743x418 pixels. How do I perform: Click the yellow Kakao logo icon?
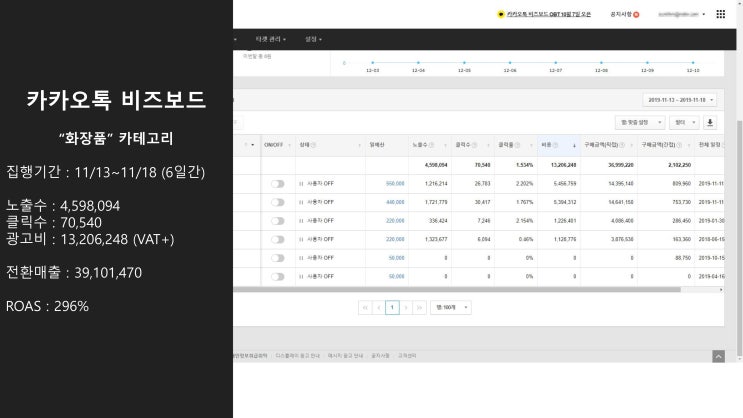coord(501,14)
